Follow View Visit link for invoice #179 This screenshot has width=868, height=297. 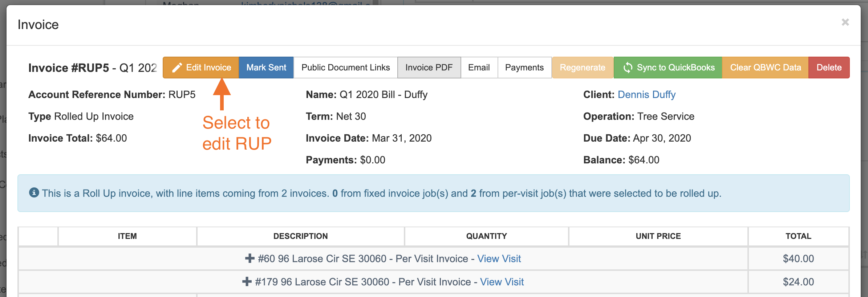502,282
